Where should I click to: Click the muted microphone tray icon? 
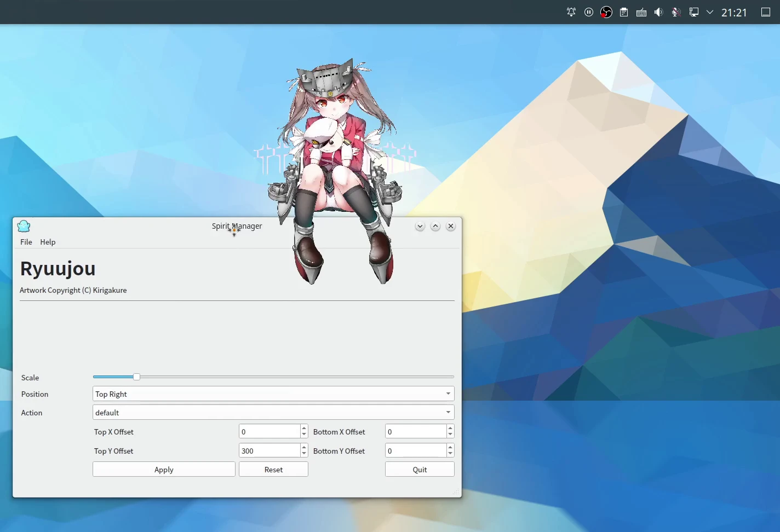click(x=676, y=12)
